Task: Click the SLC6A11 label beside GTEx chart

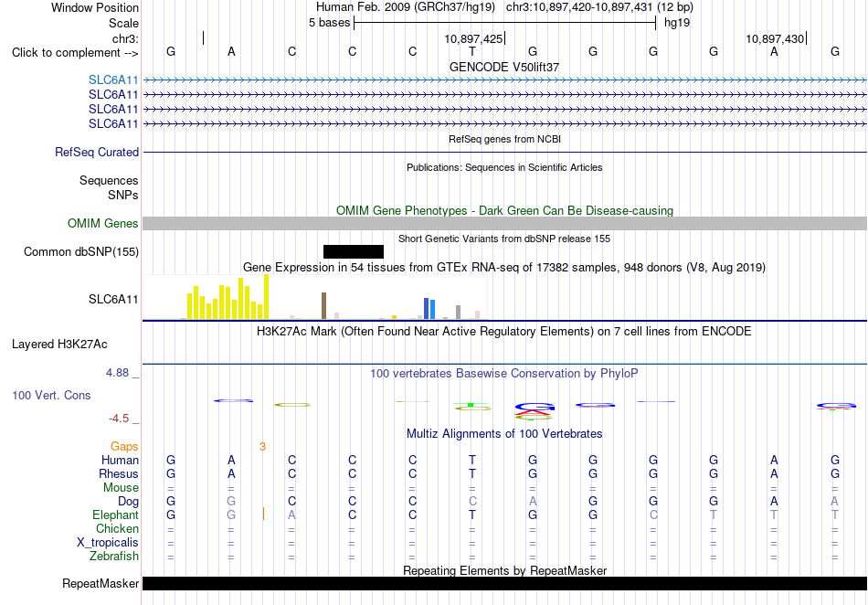Action: click(113, 300)
